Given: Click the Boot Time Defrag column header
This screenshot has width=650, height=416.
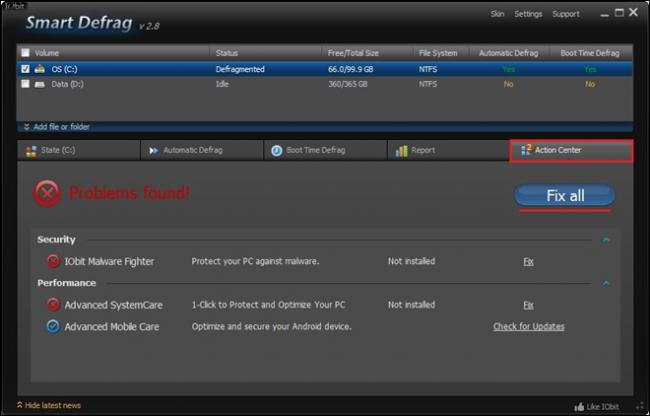Looking at the screenshot, I should (x=589, y=53).
